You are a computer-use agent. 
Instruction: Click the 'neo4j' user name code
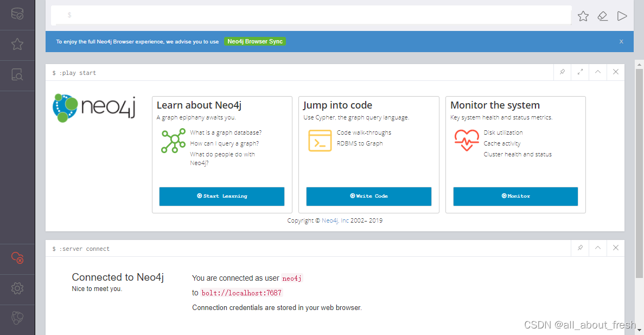pyautogui.click(x=292, y=279)
